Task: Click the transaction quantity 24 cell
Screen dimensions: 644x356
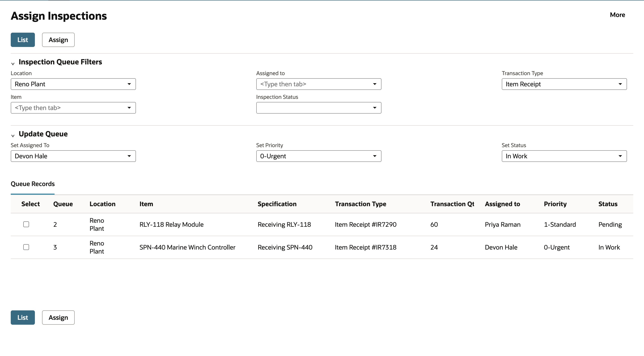Action: [434, 247]
